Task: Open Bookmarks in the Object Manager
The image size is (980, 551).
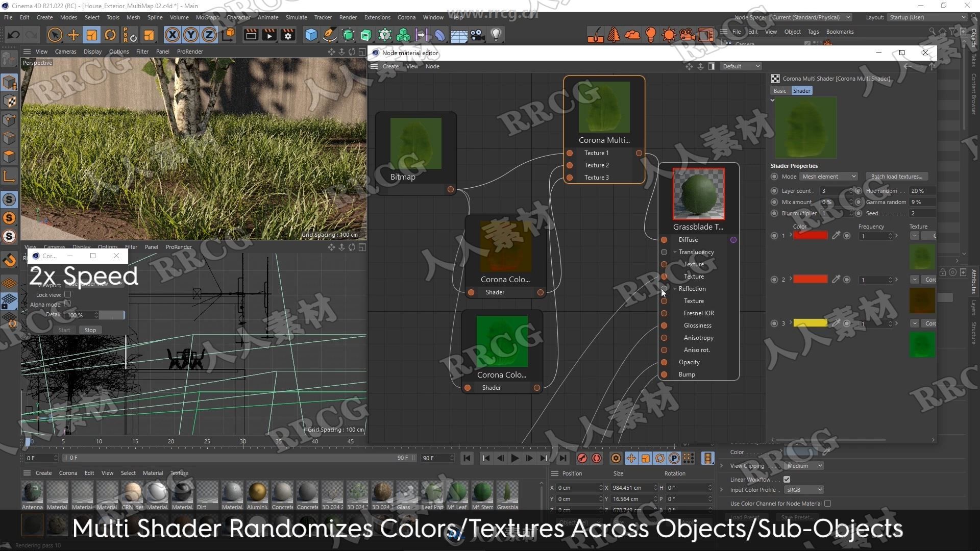Action: click(x=840, y=32)
